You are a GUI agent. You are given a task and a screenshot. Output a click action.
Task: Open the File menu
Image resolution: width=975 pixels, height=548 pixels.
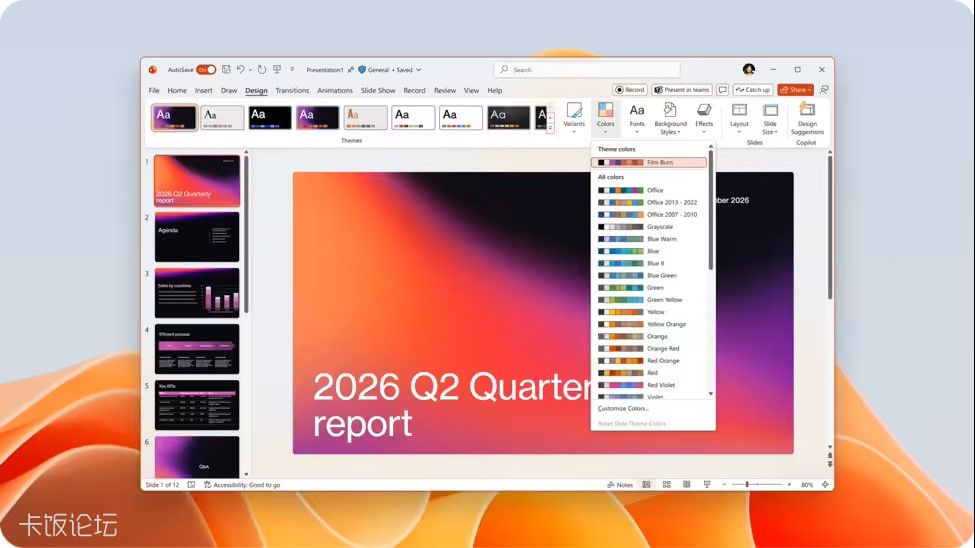pos(154,91)
